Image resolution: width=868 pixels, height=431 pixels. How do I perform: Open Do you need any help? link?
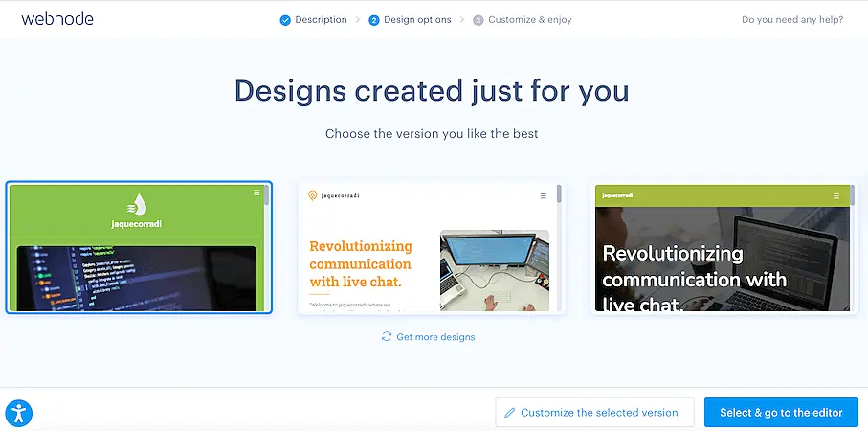(x=792, y=20)
